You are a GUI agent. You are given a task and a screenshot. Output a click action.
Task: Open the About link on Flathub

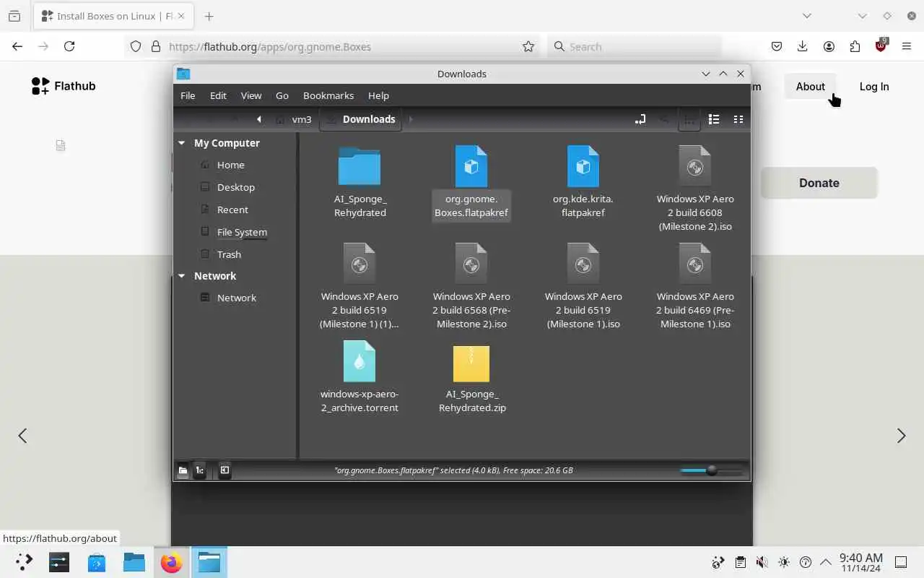(x=810, y=87)
